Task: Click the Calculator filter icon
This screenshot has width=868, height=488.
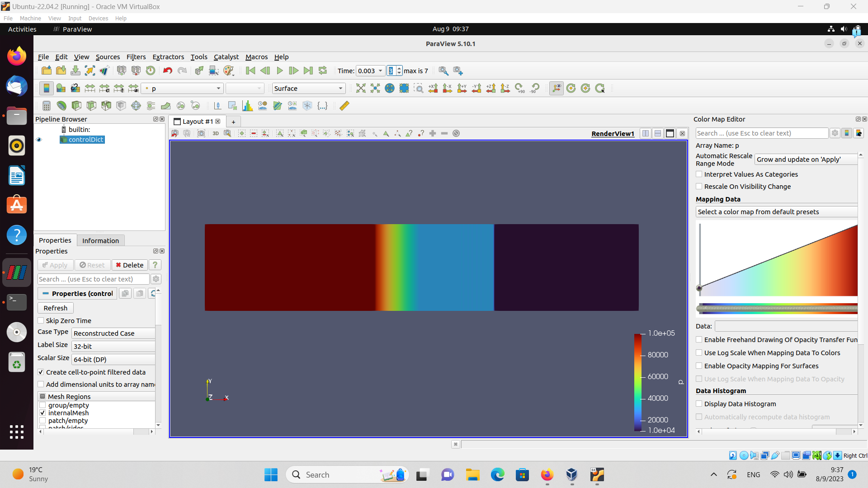Action: 46,106
